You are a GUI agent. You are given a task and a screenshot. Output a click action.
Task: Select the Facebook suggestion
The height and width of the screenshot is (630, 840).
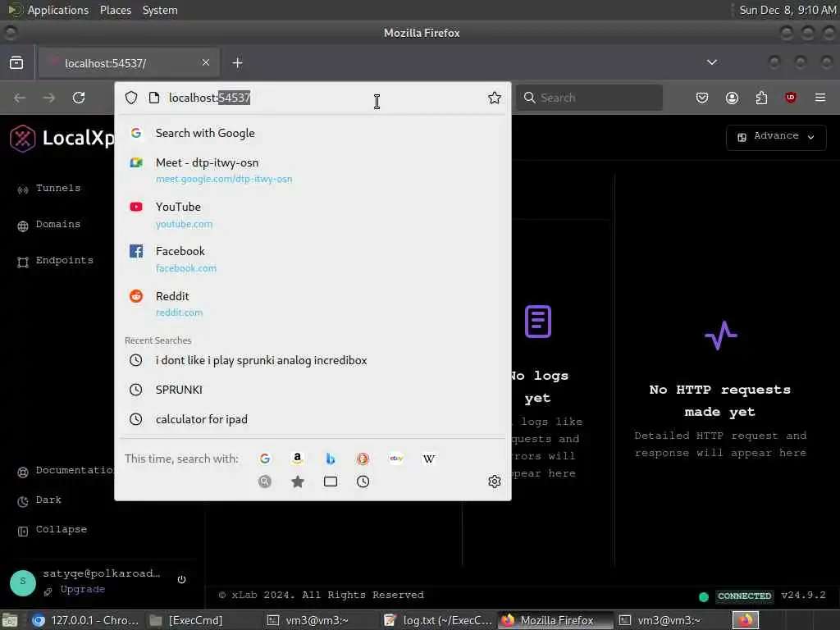point(313,258)
